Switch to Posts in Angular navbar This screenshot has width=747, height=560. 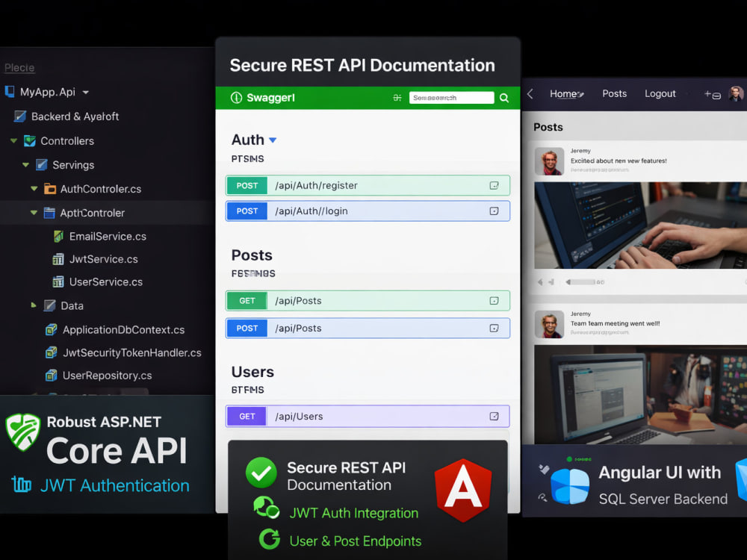(614, 94)
